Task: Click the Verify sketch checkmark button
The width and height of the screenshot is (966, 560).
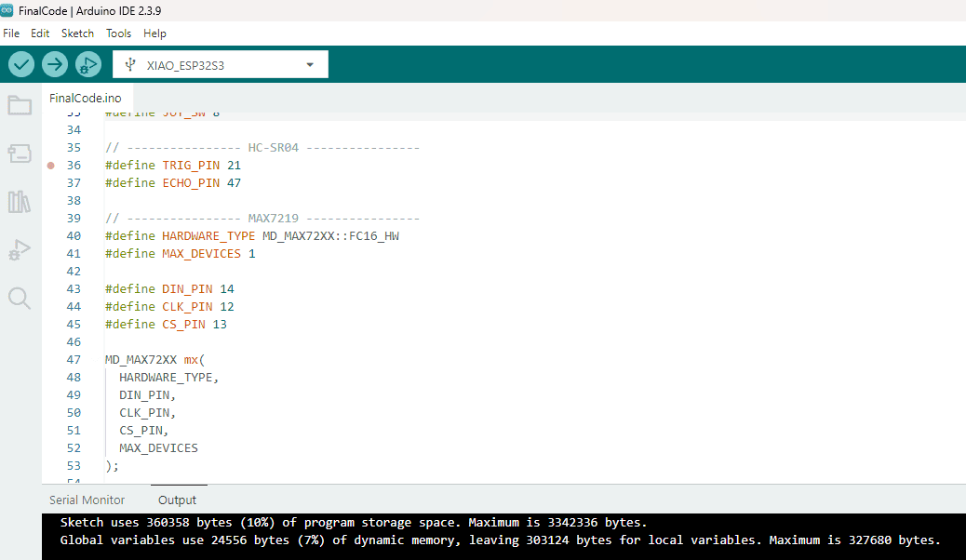Action: tap(21, 64)
